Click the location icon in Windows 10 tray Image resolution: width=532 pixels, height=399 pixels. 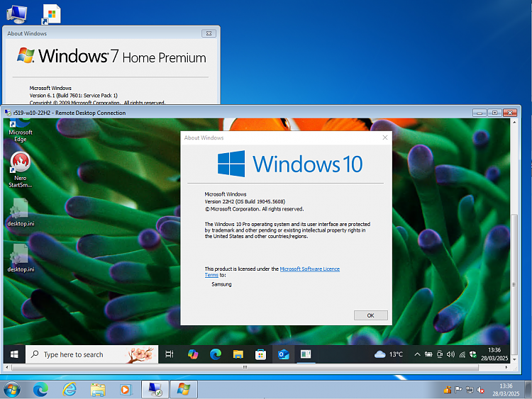point(440,354)
